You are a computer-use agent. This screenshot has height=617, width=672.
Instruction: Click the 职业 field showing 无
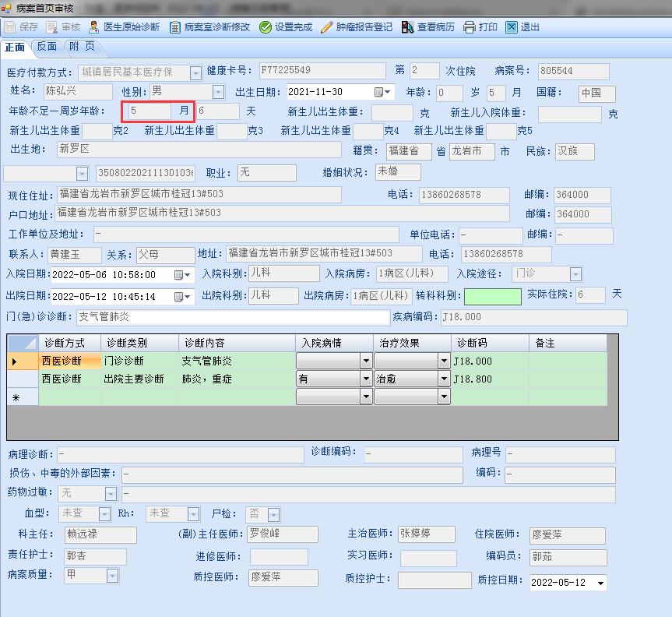[267, 173]
